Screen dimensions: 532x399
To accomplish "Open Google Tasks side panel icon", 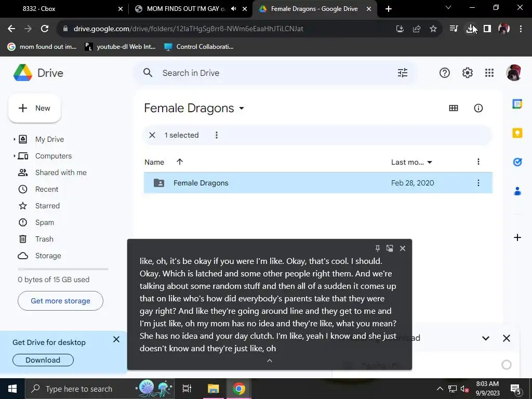I will pos(517,162).
